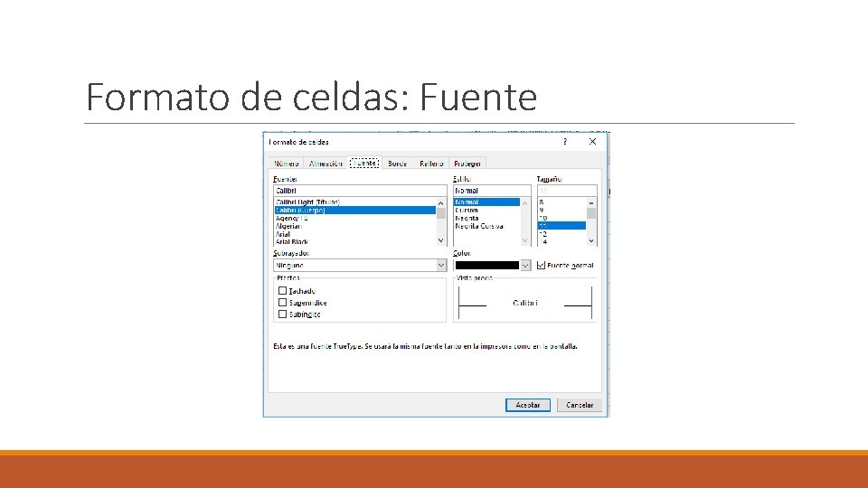Enable the Superíndice checkbox

click(x=282, y=303)
